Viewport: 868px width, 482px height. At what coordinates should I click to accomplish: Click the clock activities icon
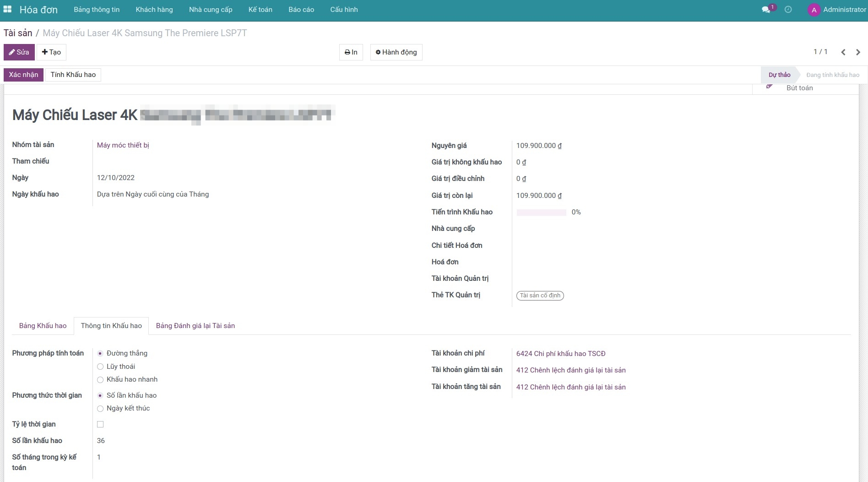point(788,10)
